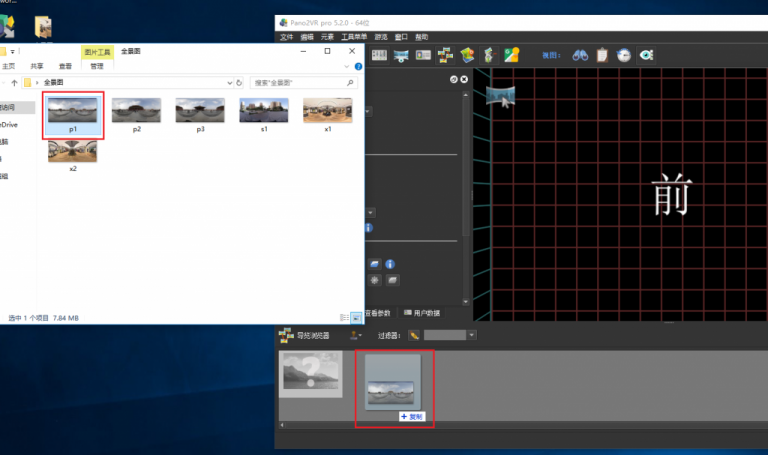
Task: Select the p2 image file in Explorer
Action: tap(137, 115)
